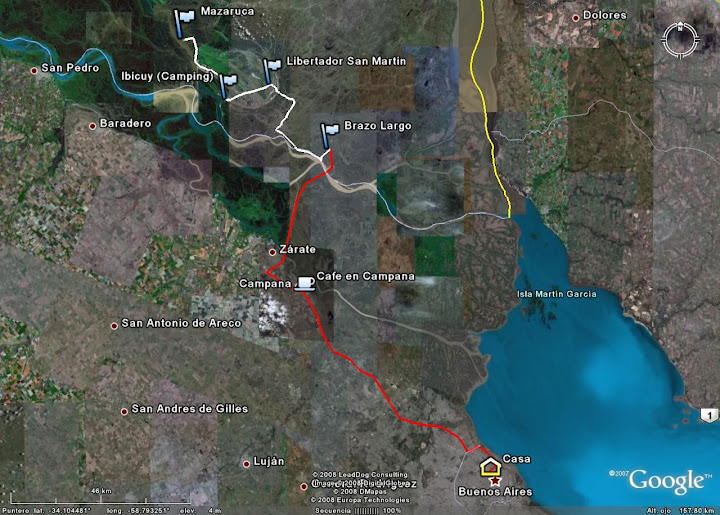Click the Cafe en Campana coffee cup icon
This screenshot has height=515, width=720.
pyautogui.click(x=304, y=284)
